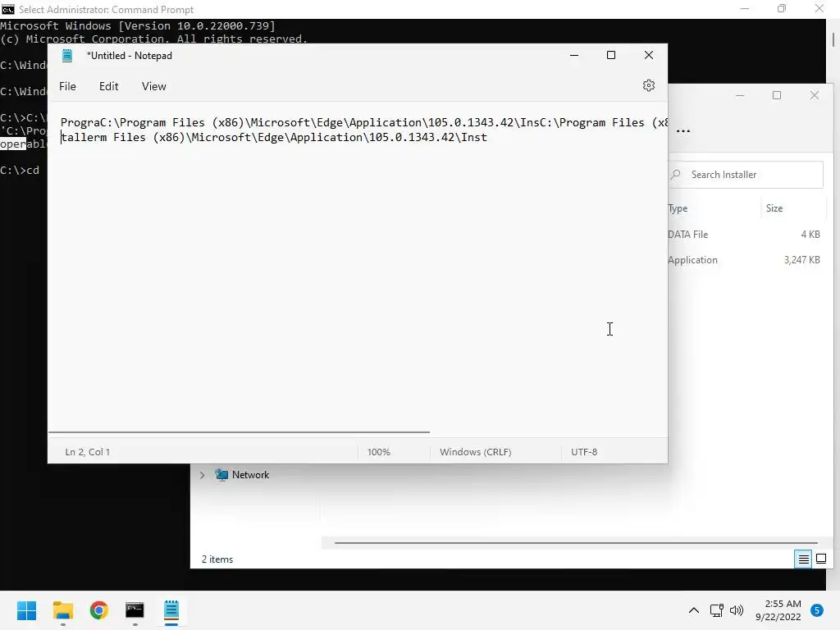The width and height of the screenshot is (840, 630).
Task: Open the View menu in Notepad
Action: tap(153, 86)
